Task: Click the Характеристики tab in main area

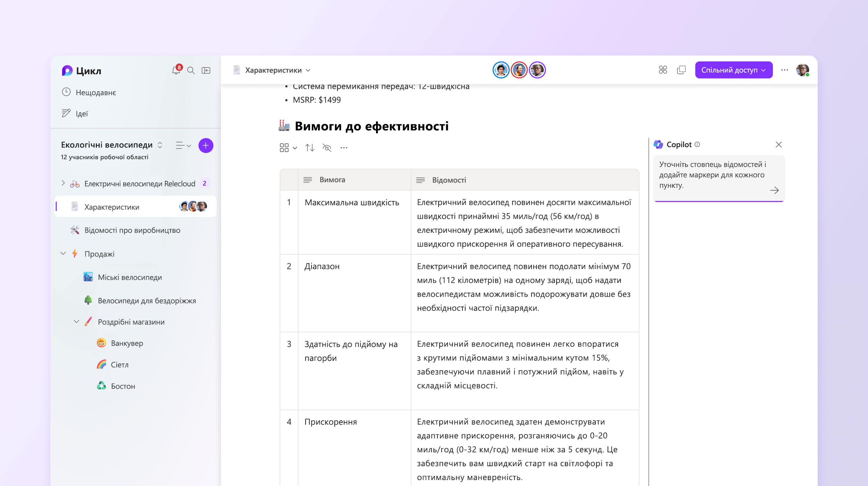Action: tap(274, 70)
